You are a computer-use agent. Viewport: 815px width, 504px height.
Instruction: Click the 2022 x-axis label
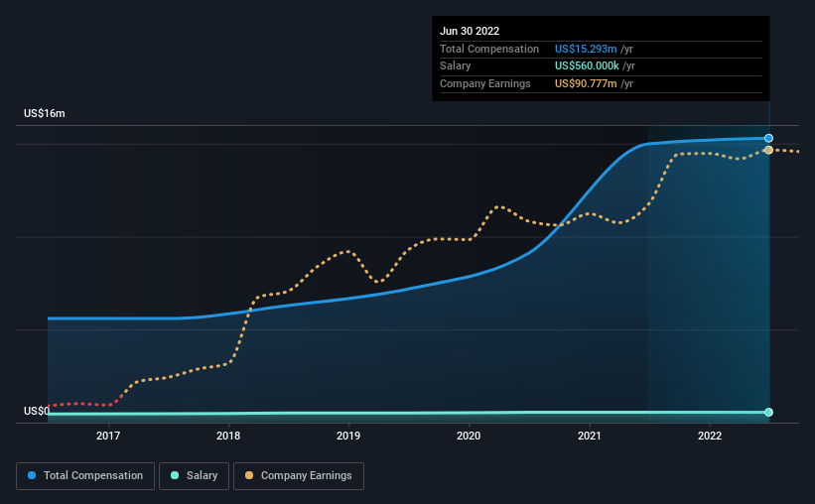710,436
